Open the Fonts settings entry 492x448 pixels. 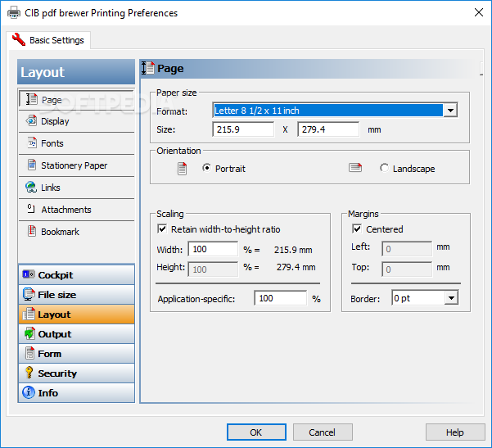click(x=77, y=143)
